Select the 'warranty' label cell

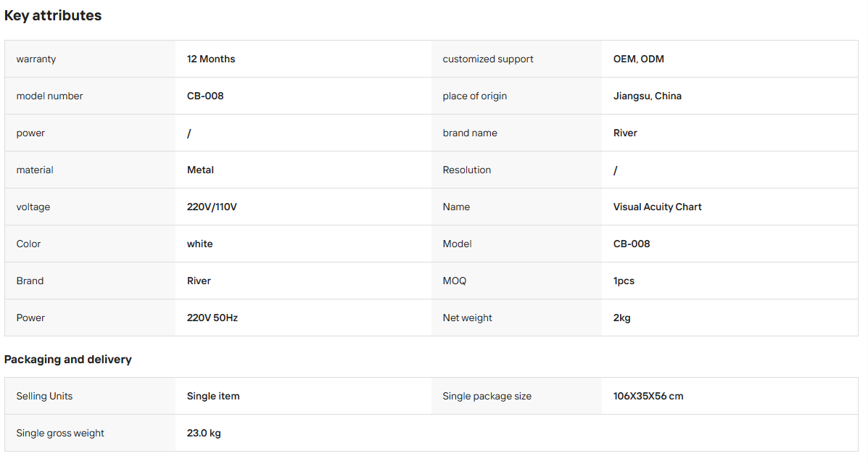point(90,59)
